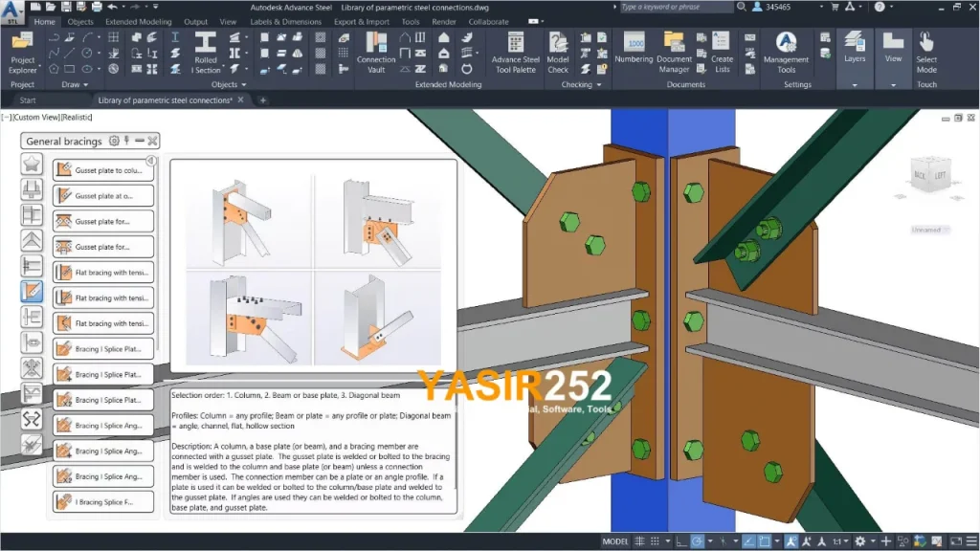Switch to the Extended Modeling ribbon tab
The image size is (980, 551).
click(138, 21)
